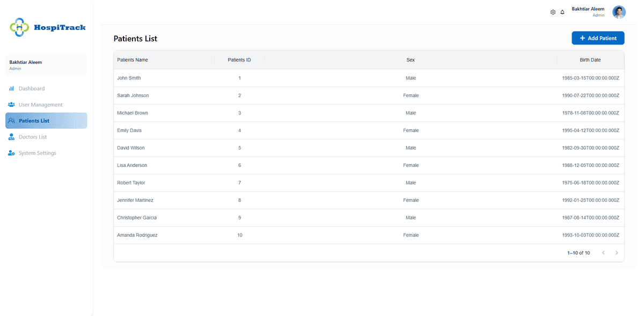This screenshot has width=644, height=316.
Task: Click birth date 1993-10-03T00:00:00.000Z
Action: [x=590, y=235]
